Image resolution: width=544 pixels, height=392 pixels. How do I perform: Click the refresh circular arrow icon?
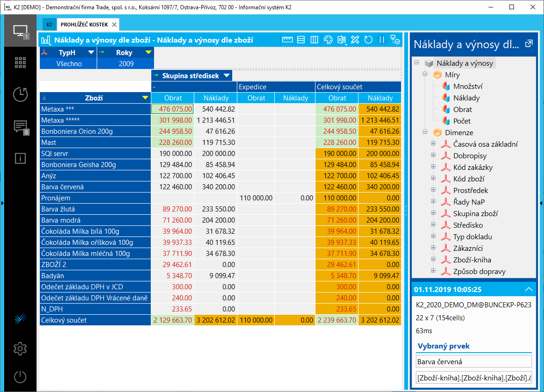pos(368,40)
